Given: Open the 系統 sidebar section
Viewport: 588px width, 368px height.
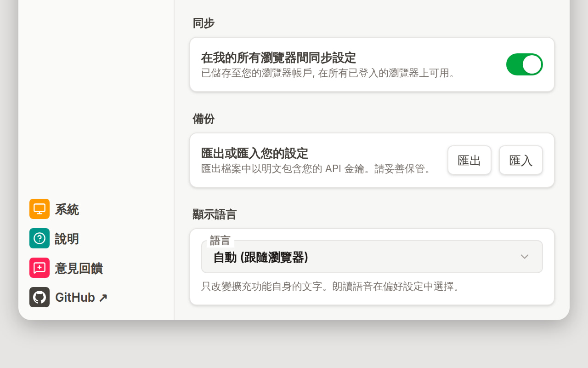Looking at the screenshot, I should [x=67, y=209].
